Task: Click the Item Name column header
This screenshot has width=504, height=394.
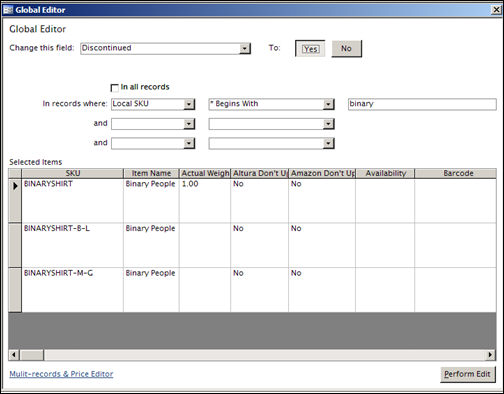Action: pos(151,173)
